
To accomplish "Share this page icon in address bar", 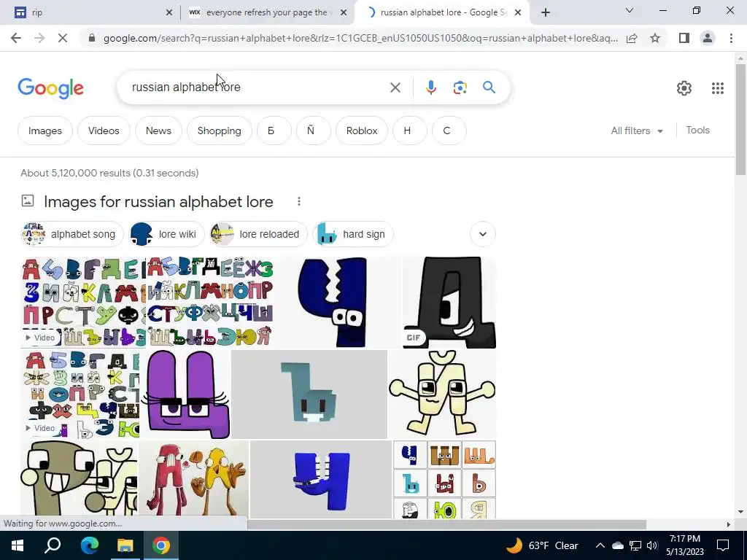I will tap(632, 38).
